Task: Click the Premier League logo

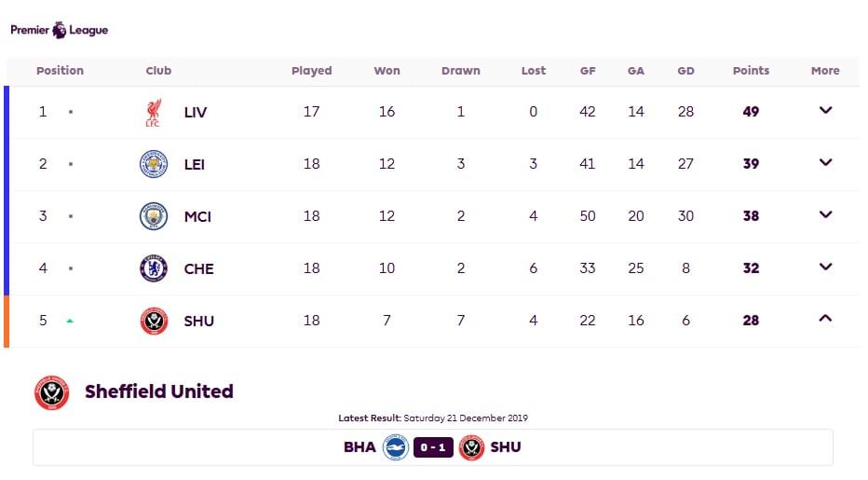Action: tap(60, 30)
